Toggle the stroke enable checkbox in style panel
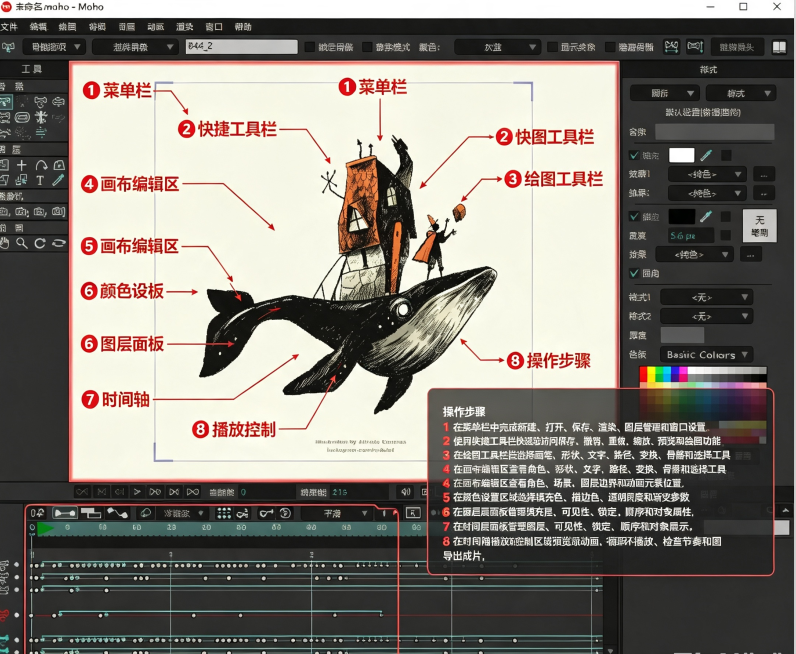 pyautogui.click(x=634, y=217)
